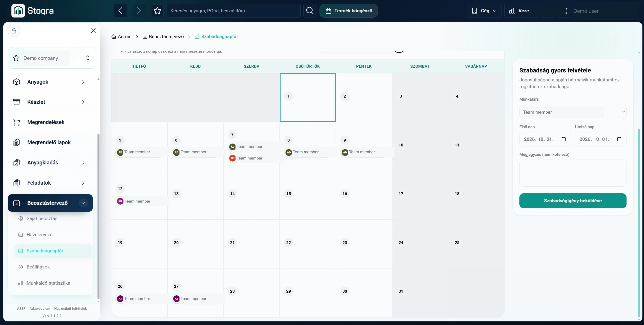Click the Stoqra logo icon

18,11
